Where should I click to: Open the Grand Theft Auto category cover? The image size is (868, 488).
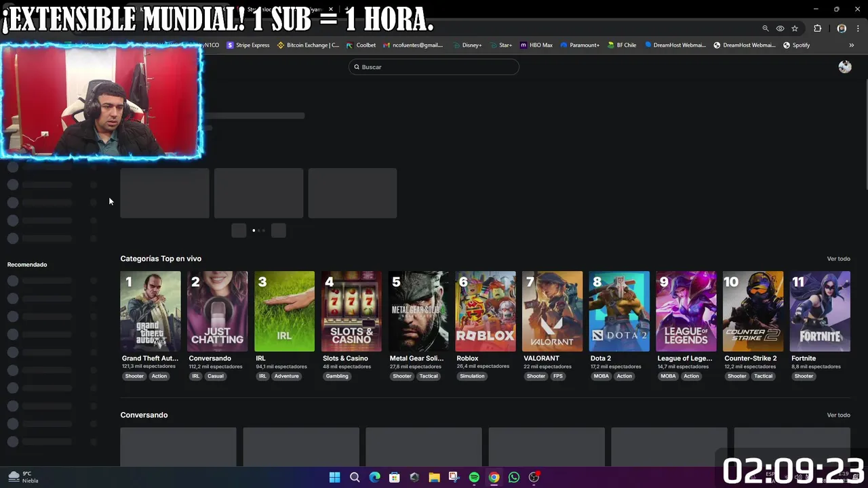[x=151, y=311]
